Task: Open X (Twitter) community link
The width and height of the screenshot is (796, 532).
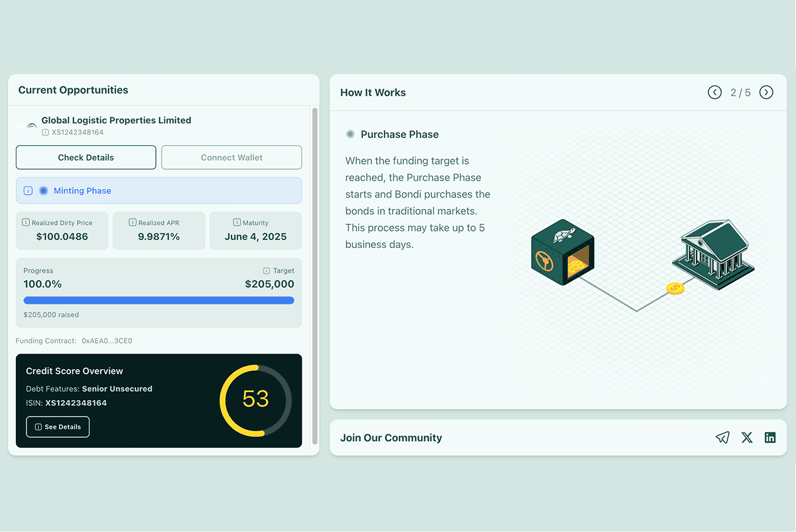Action: coord(747,437)
